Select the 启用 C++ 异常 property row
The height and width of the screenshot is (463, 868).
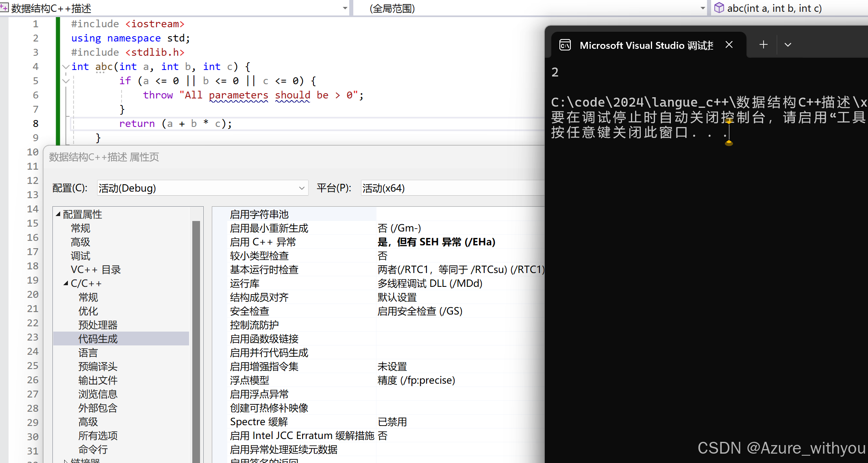pos(263,242)
